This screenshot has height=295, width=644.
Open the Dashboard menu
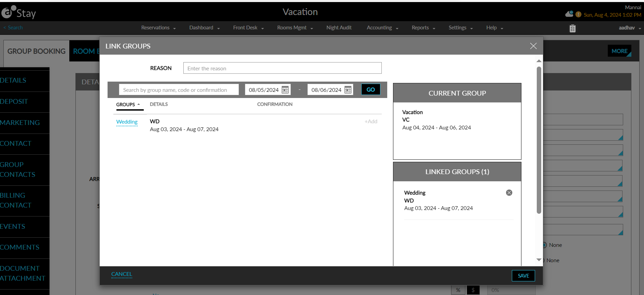click(x=205, y=28)
